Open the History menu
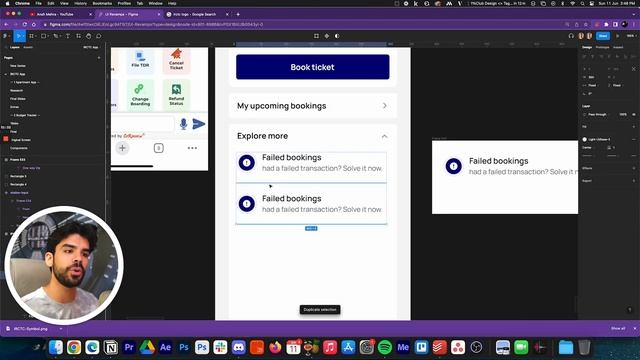 (80, 3)
